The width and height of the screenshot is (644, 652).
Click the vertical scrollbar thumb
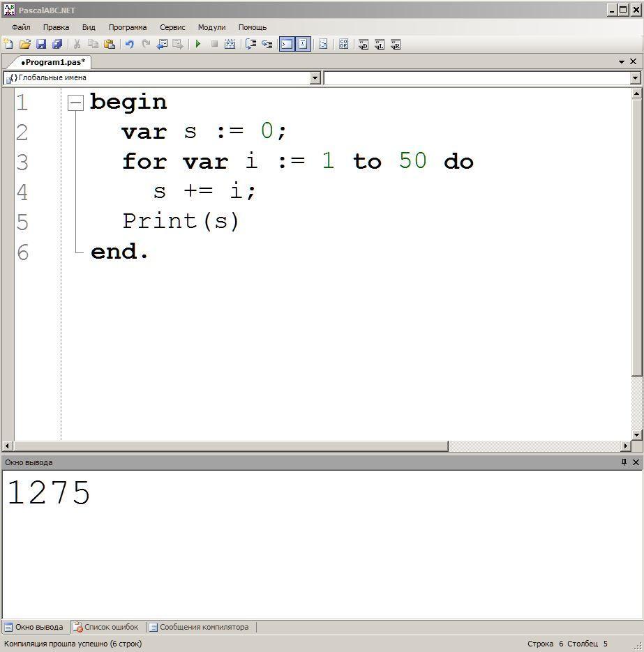point(636,237)
